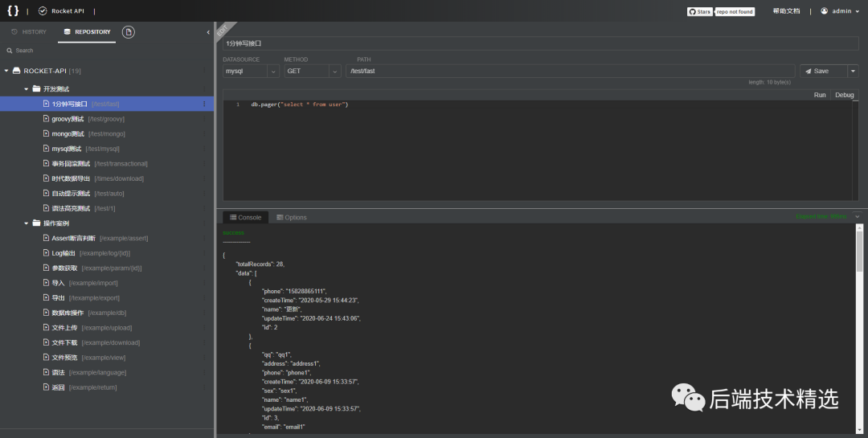This screenshot has width=868, height=438.
Task: Open the datasource mysql dropdown
Action: [251, 71]
